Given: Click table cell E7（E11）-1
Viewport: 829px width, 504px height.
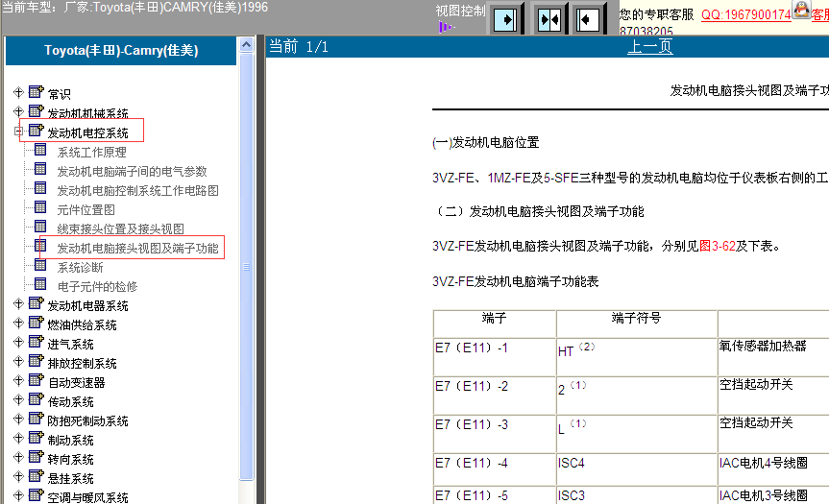Looking at the screenshot, I should (x=494, y=356).
